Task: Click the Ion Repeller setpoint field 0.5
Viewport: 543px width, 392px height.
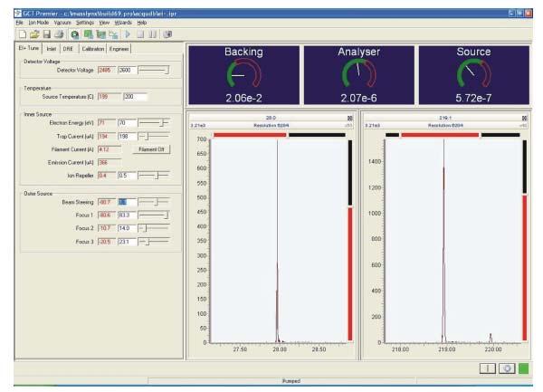Action: click(127, 176)
